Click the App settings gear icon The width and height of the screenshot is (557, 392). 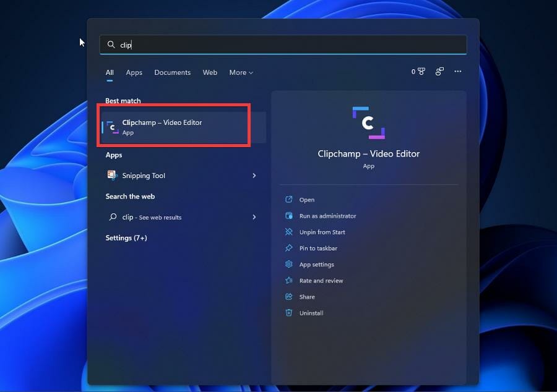(289, 264)
